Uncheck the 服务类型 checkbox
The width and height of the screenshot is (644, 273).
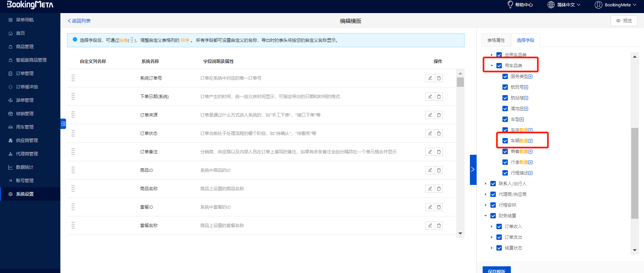(x=505, y=76)
